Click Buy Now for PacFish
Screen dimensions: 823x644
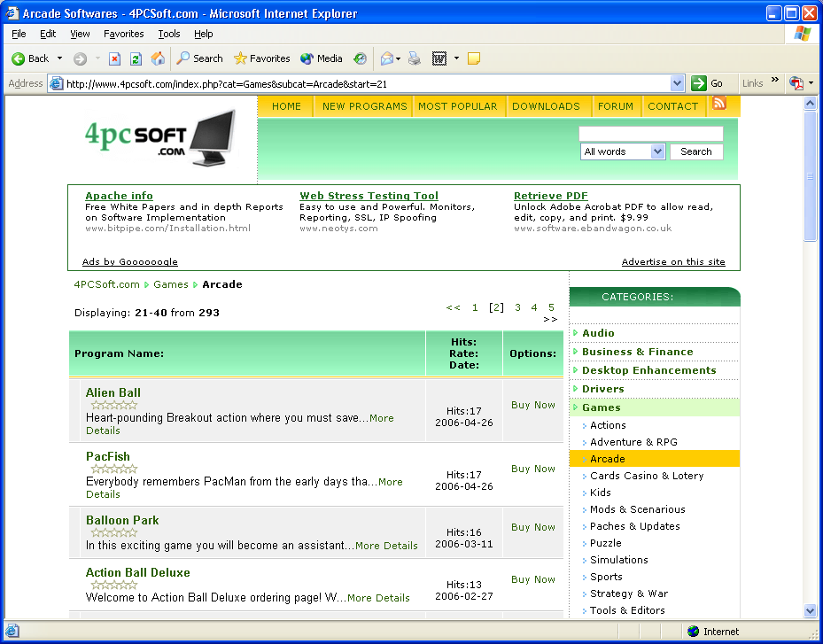(x=532, y=469)
